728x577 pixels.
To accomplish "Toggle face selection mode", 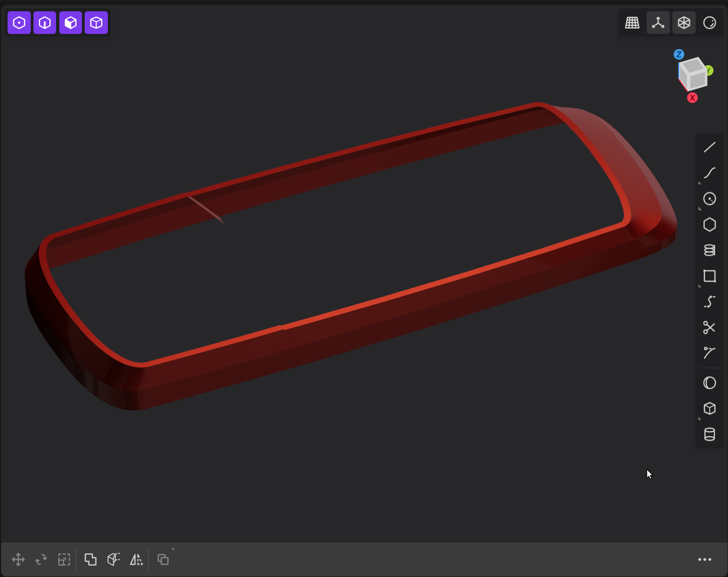I will 71,23.
